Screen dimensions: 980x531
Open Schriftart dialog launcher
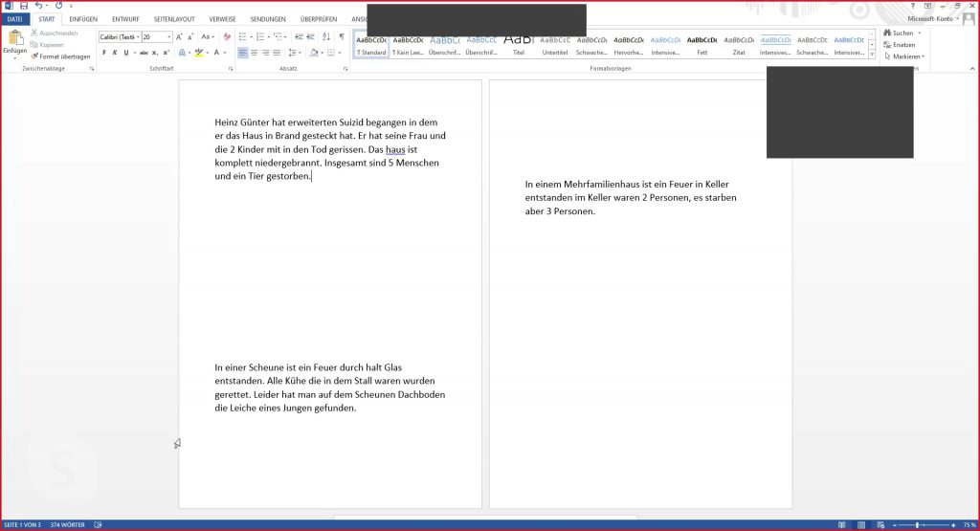pyautogui.click(x=231, y=69)
